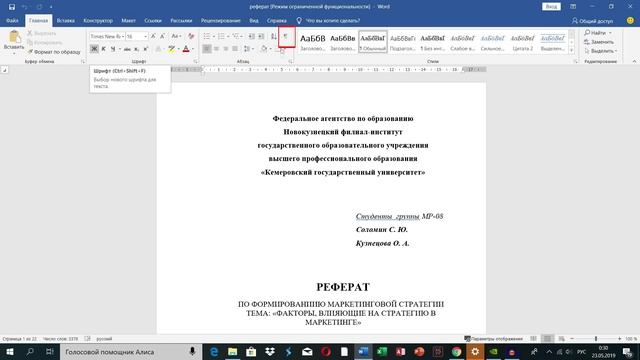Switch to the Вид tab
This screenshot has height=360, width=640.
[253, 20]
